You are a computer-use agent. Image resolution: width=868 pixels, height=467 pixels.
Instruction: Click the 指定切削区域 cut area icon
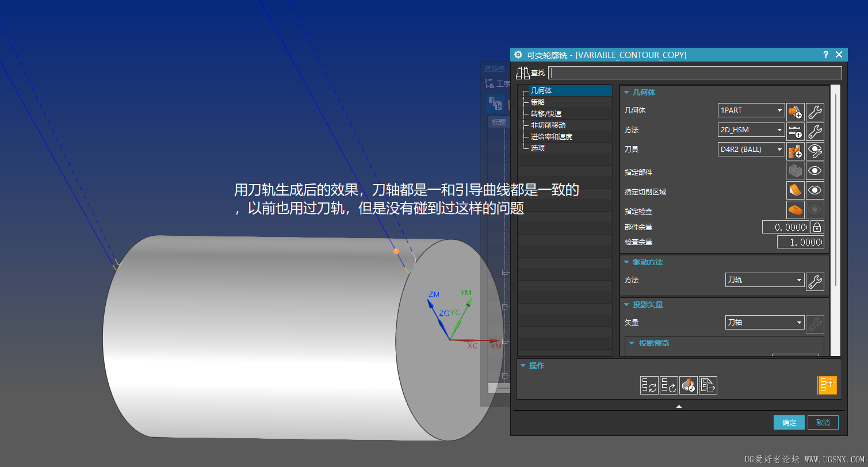tap(795, 190)
